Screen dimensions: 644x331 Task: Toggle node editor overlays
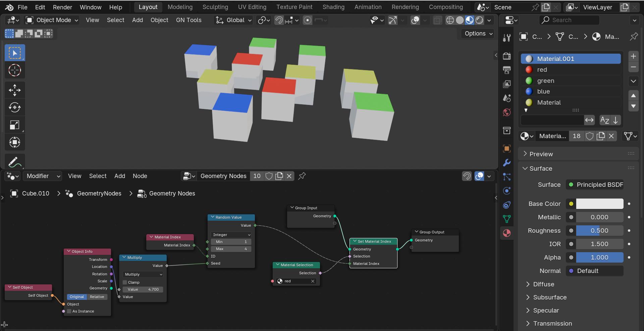(479, 176)
